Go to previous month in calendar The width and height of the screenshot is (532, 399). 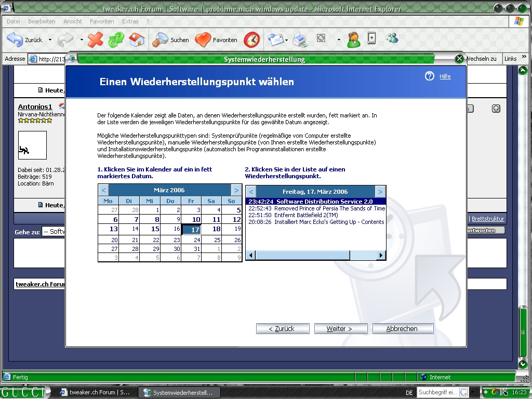coord(103,190)
